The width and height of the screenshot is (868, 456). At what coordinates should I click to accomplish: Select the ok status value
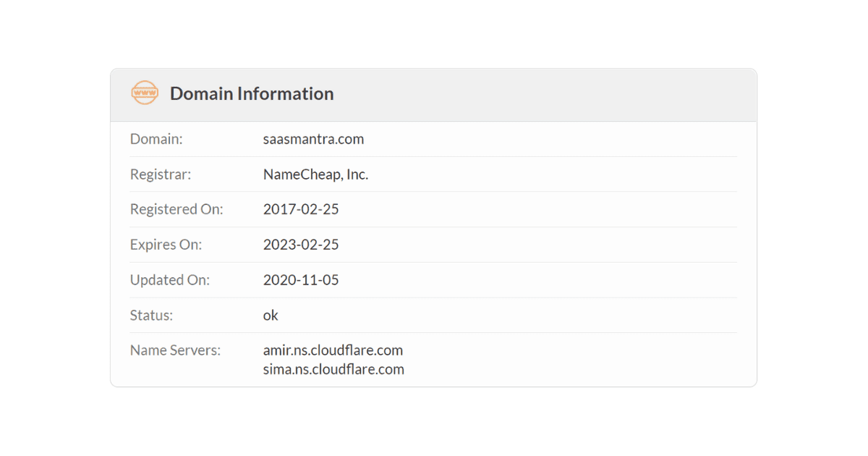click(x=271, y=315)
